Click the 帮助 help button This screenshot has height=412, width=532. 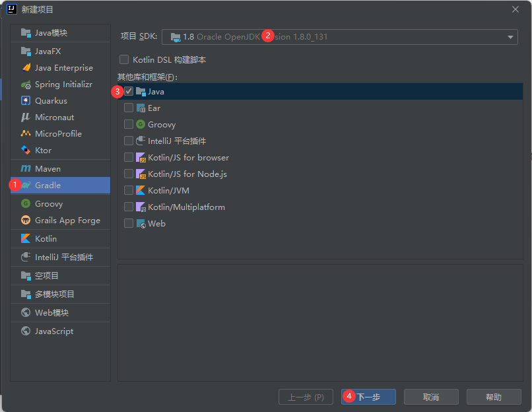tap(494, 397)
